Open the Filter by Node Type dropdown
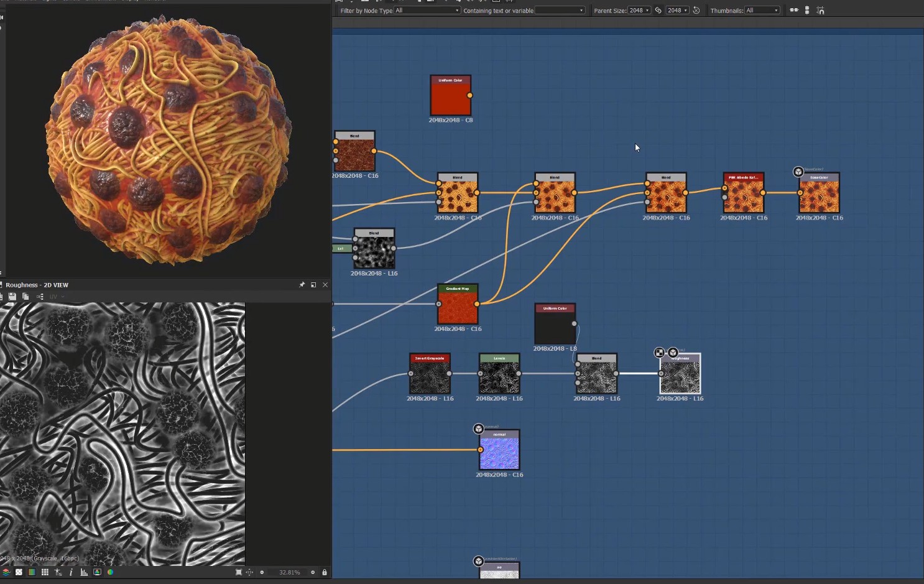The image size is (924, 584). [427, 11]
